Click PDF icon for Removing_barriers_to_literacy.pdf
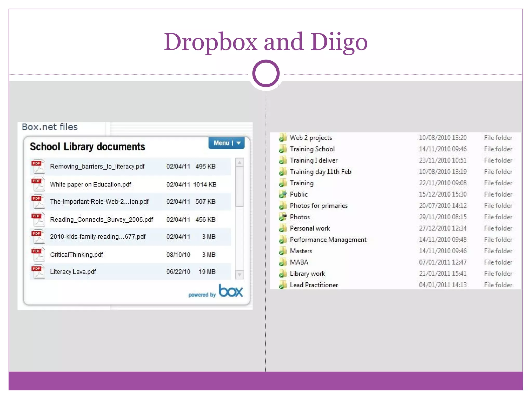 pyautogui.click(x=38, y=166)
